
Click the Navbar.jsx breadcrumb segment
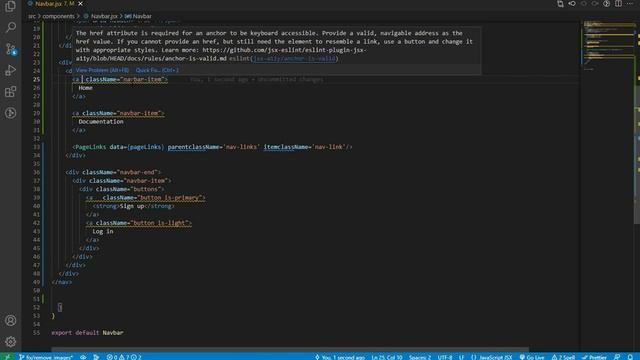(x=100, y=16)
